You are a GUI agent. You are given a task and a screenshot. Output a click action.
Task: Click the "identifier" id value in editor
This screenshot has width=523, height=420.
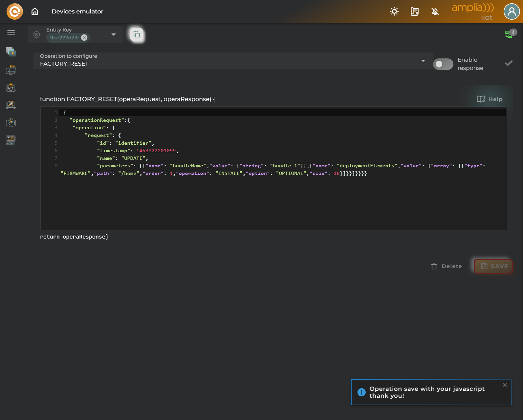tap(133, 143)
